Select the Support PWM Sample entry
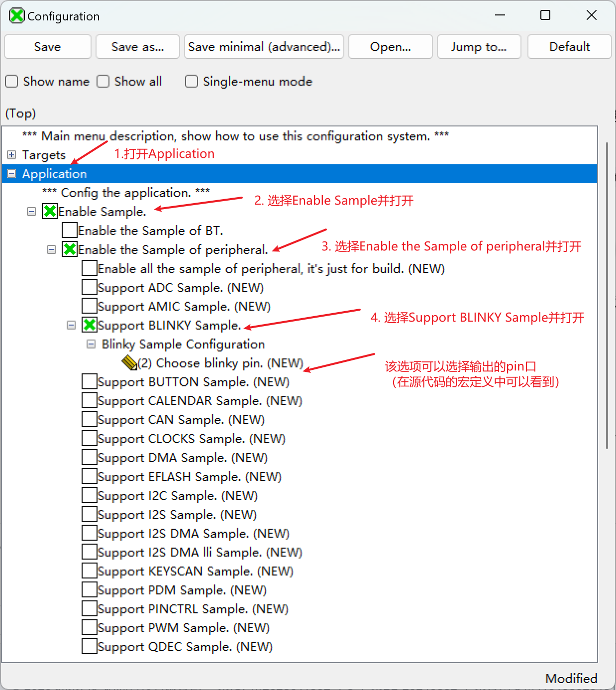616x690 pixels. tap(183, 628)
